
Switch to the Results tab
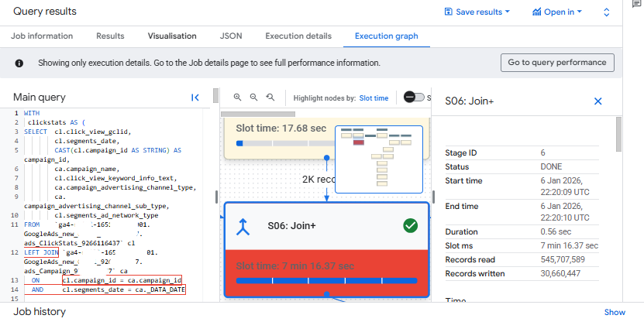(110, 36)
